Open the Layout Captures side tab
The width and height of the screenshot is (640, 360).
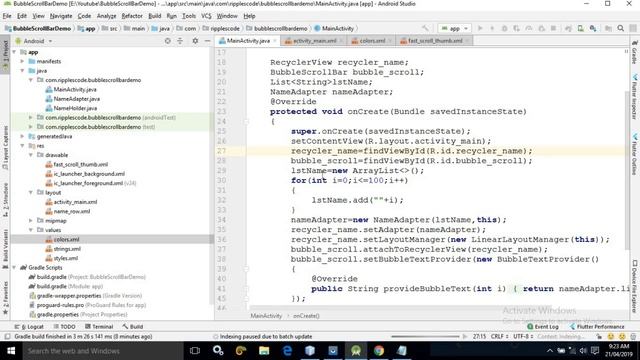click(5, 148)
